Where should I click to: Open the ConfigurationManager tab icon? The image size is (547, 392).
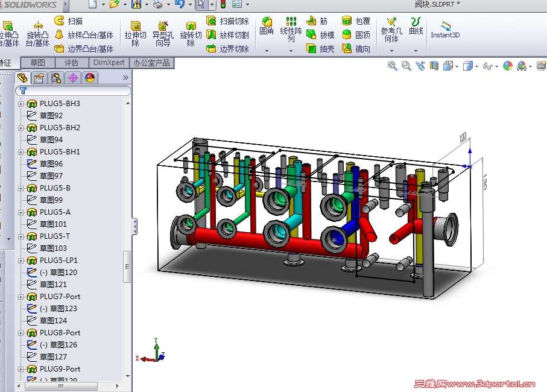[56, 77]
